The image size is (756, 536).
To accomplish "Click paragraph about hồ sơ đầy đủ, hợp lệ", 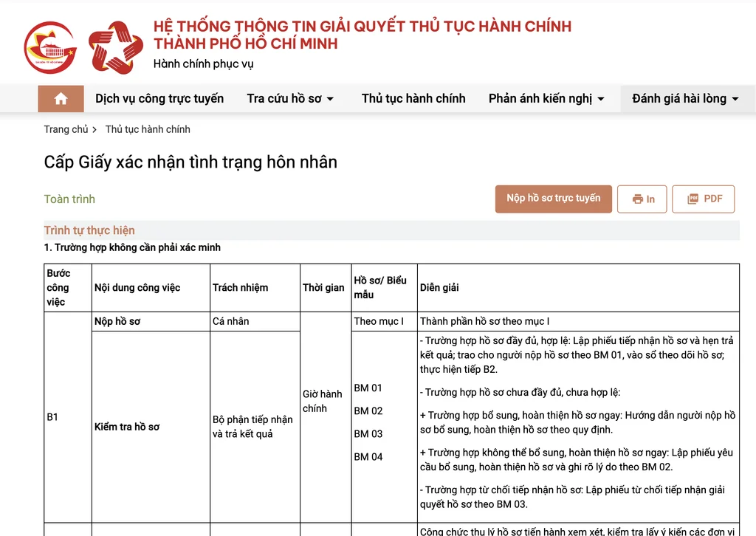I will click(577, 355).
